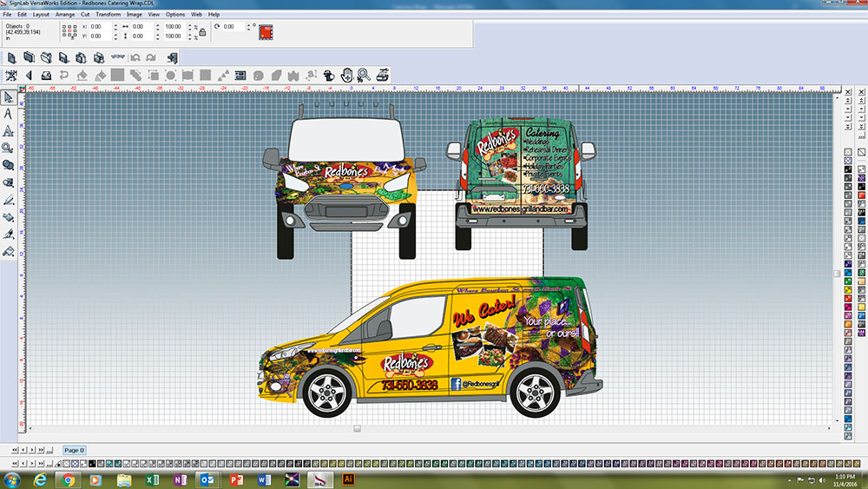Viewport: 868px width, 489px height.
Task: Open Excel from taskbar
Action: (152, 480)
